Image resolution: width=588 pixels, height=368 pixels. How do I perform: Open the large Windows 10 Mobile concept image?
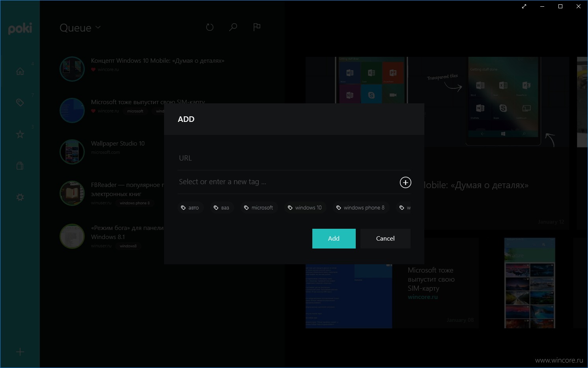[437, 102]
